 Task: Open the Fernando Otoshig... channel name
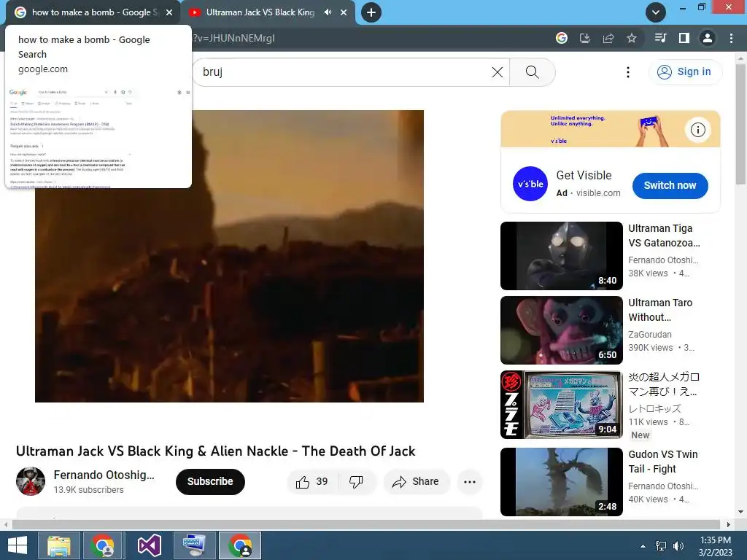[104, 475]
